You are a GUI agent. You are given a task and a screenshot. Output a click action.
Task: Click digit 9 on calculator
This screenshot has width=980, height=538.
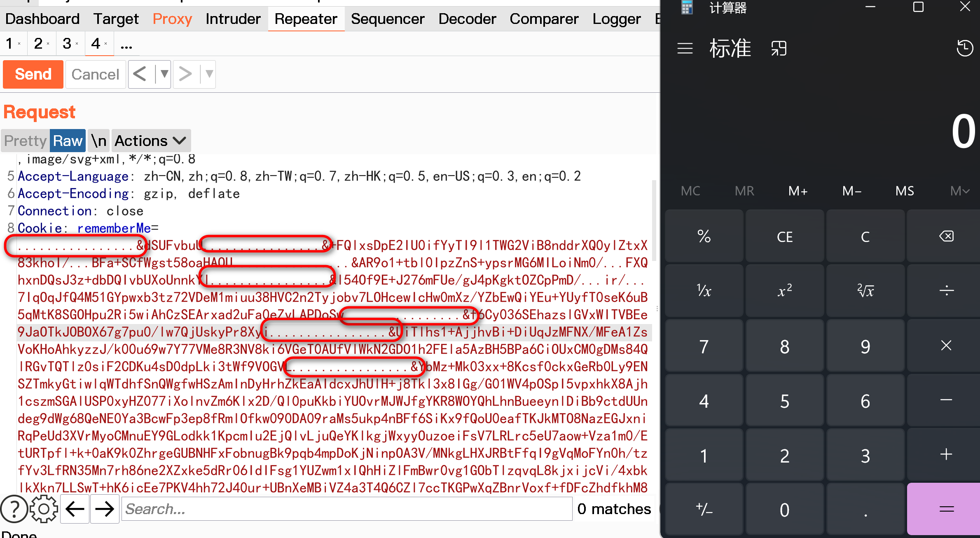pos(865,345)
